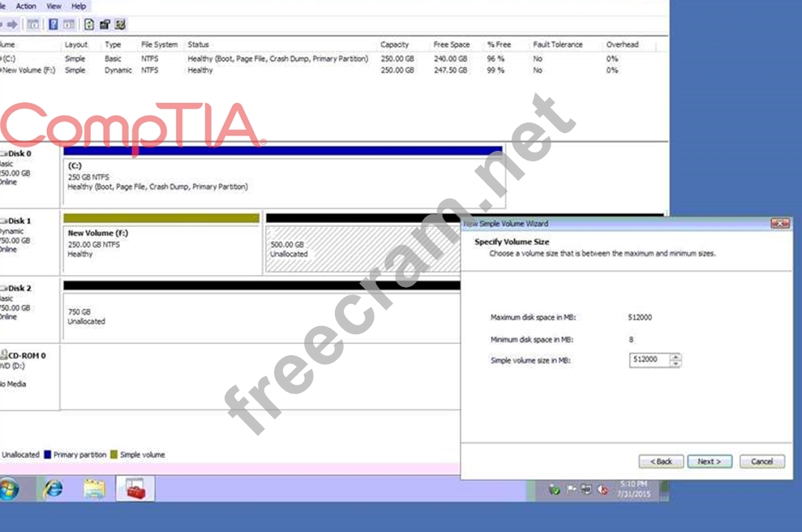Select the 750 GB Unallocated space on Disk 2
The height and width of the screenshot is (532, 802).
point(261,310)
